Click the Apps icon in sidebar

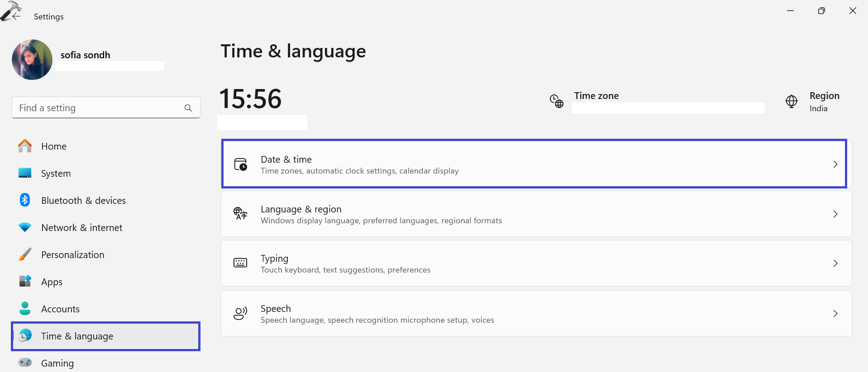pyautogui.click(x=25, y=281)
